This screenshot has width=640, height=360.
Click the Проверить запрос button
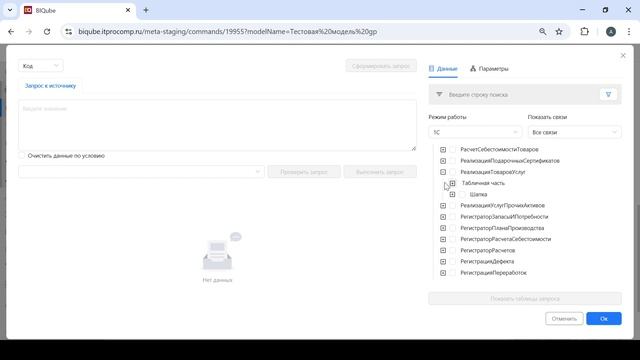coord(304,172)
